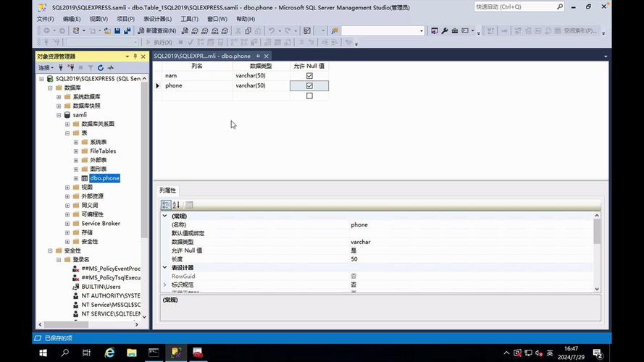Click the Open File folder icon
The height and width of the screenshot is (362, 644).
click(107, 31)
